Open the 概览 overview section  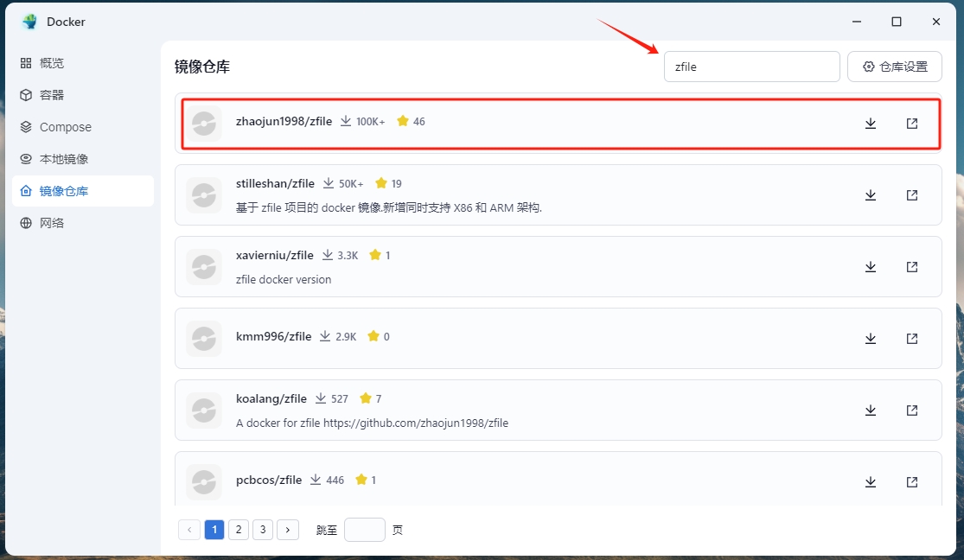tap(83, 63)
